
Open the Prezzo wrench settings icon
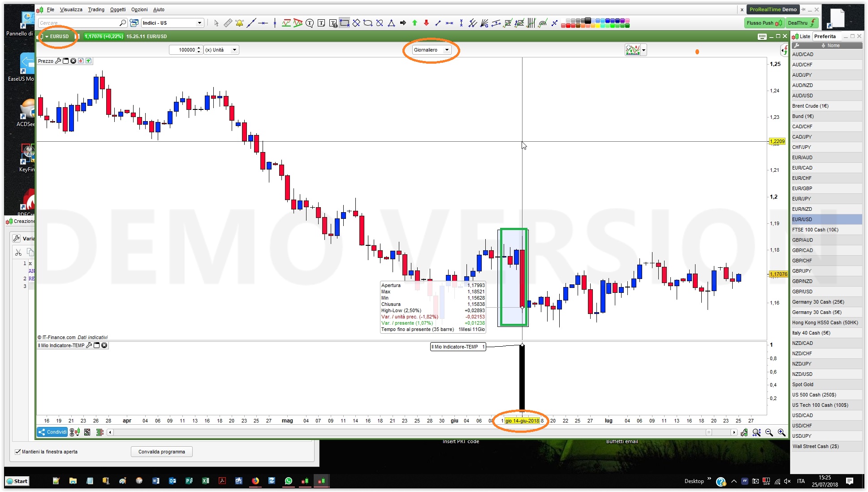(58, 61)
